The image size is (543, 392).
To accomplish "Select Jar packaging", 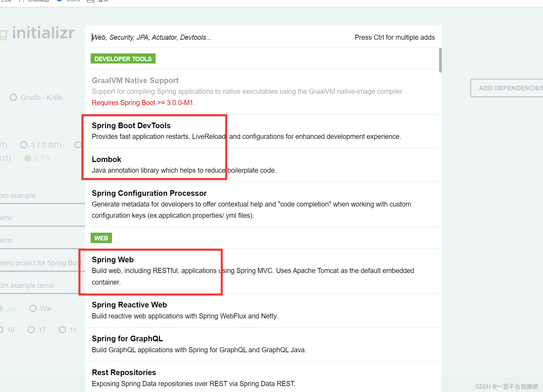I will [x=8, y=309].
